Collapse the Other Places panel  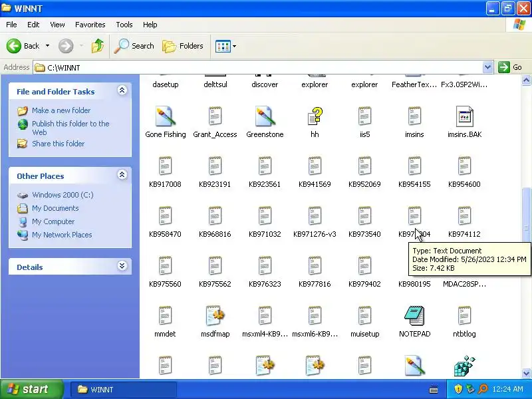(x=122, y=175)
